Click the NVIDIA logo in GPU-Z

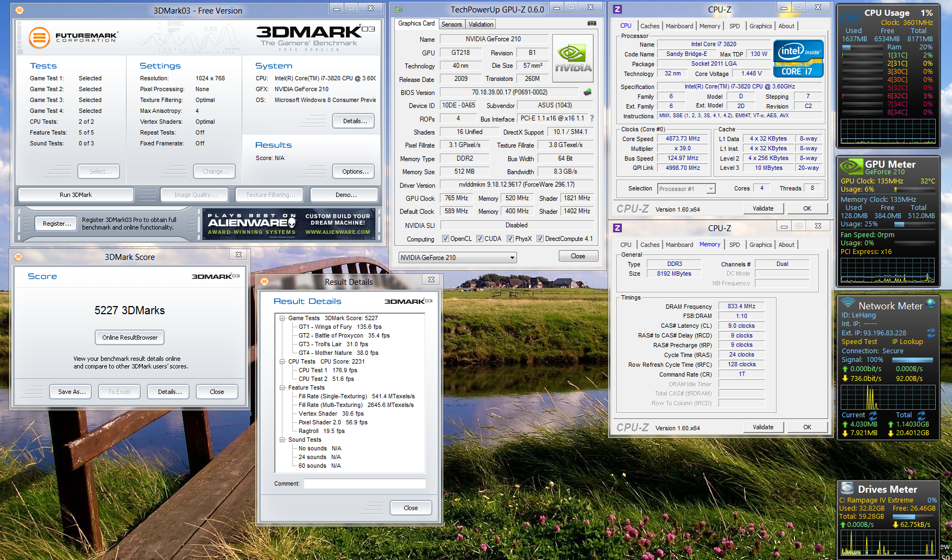pyautogui.click(x=573, y=59)
